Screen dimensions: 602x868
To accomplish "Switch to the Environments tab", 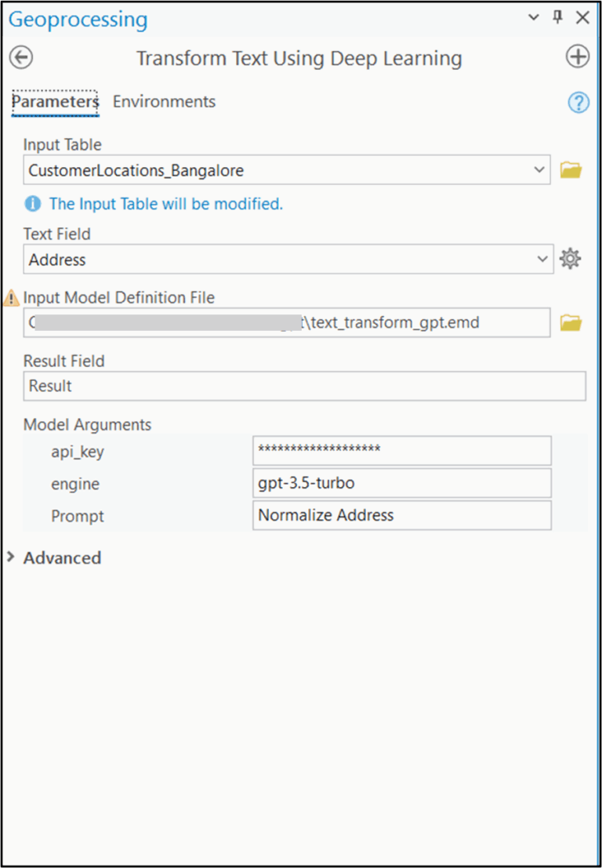I will (164, 102).
